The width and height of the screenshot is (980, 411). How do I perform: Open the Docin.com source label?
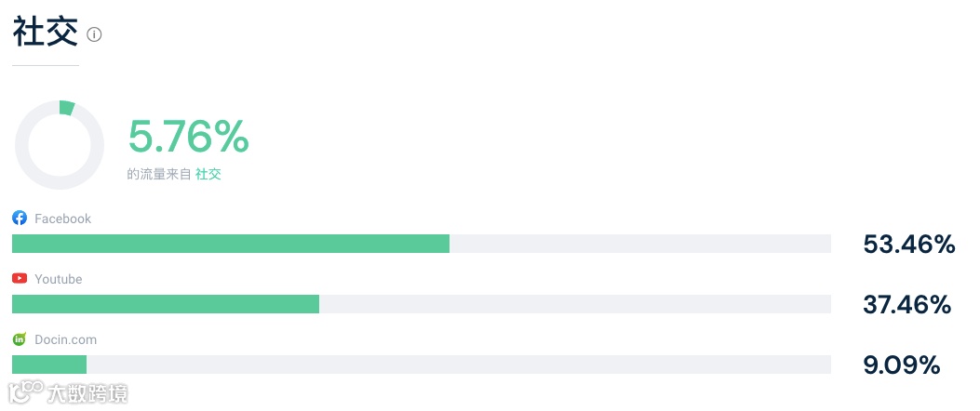65,339
